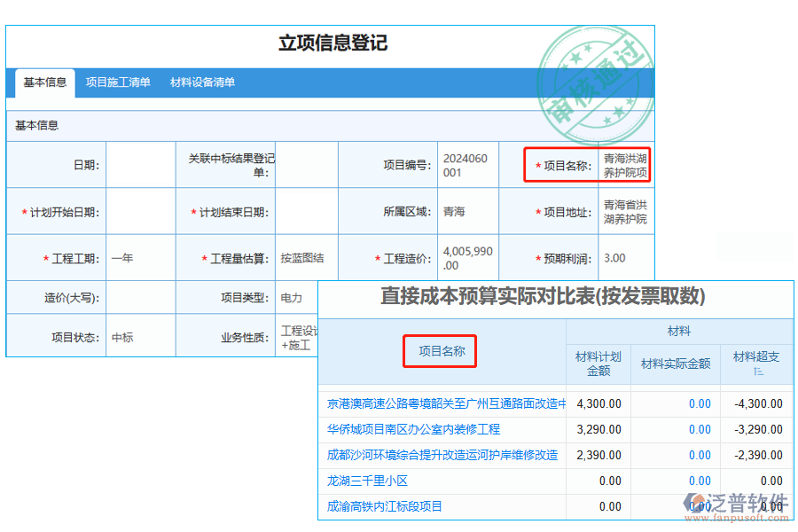
Task: Select the 基本信息 tab
Action: coord(44,83)
